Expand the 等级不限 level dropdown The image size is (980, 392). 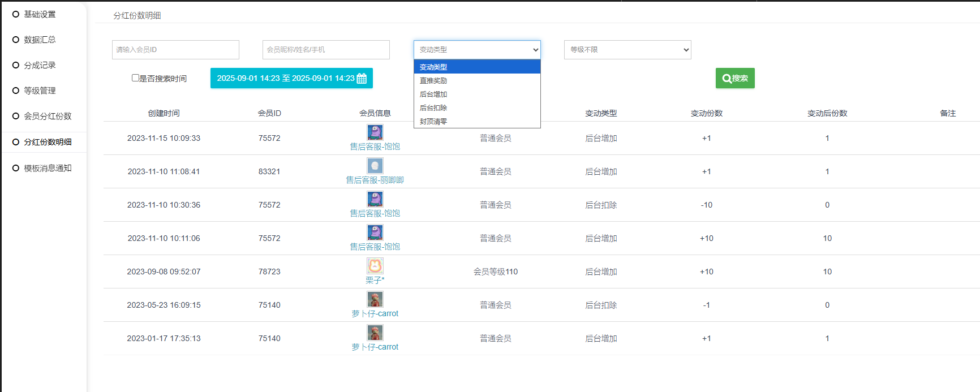pyautogui.click(x=627, y=50)
